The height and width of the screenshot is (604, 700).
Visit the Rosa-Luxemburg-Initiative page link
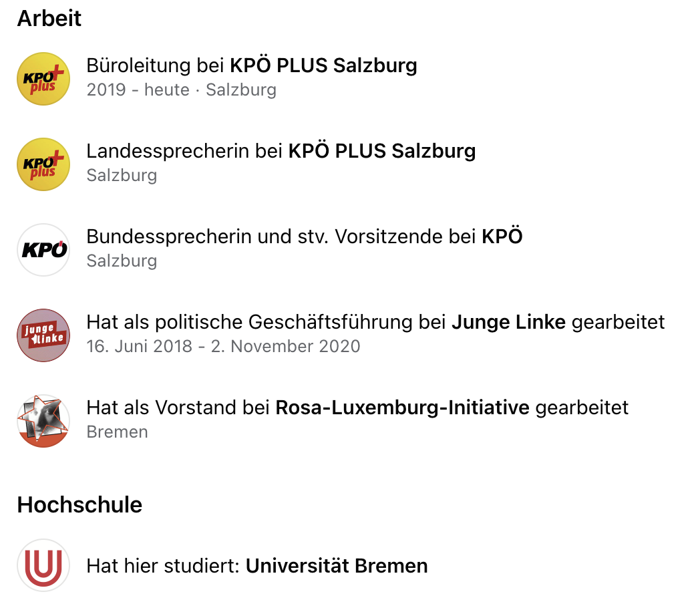(x=402, y=408)
